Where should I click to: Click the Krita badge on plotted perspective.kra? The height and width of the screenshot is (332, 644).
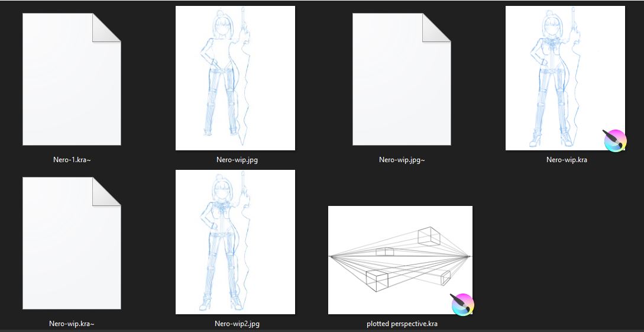tap(462, 304)
